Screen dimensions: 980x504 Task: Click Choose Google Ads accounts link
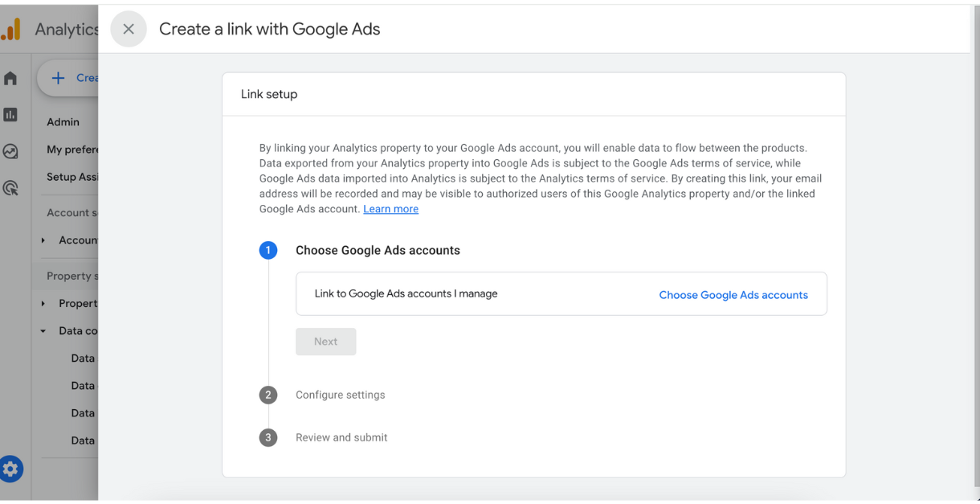point(733,295)
